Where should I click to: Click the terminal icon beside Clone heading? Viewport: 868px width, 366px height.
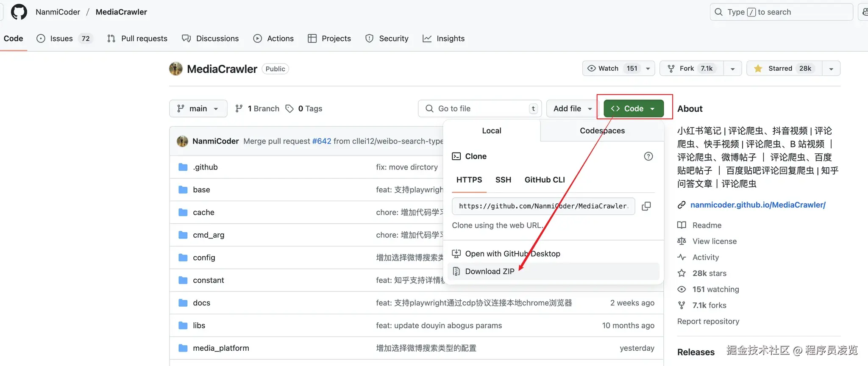(456, 156)
